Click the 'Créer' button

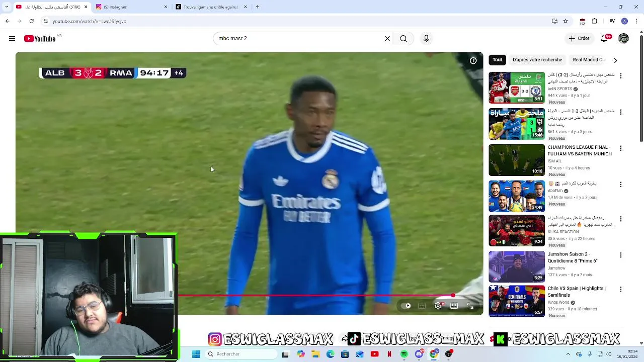[579, 39]
